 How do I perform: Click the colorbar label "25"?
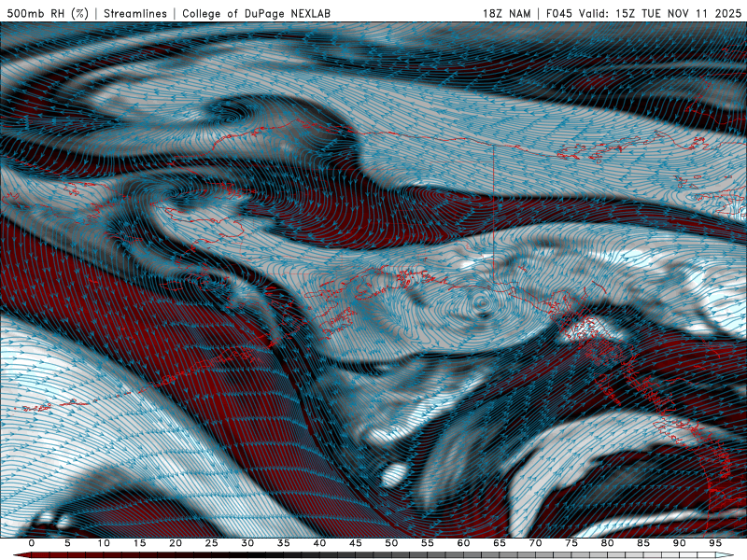tap(212, 543)
